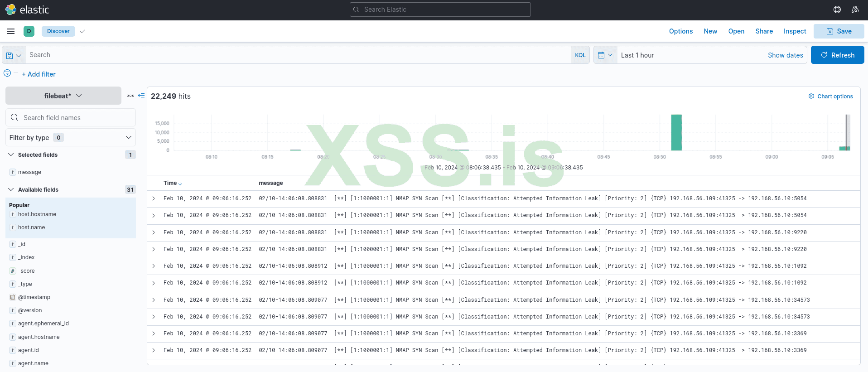Select the _id field
The width and height of the screenshot is (868, 372).
tap(22, 244)
